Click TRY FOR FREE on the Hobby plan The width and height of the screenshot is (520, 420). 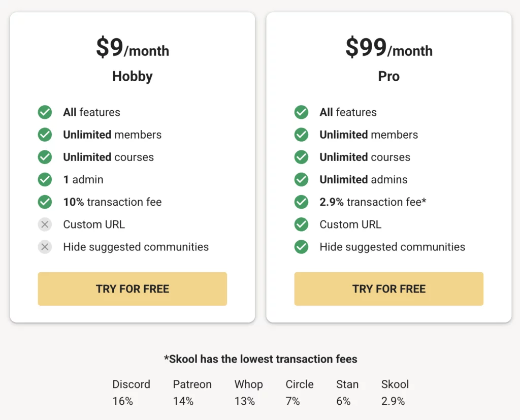[132, 288]
